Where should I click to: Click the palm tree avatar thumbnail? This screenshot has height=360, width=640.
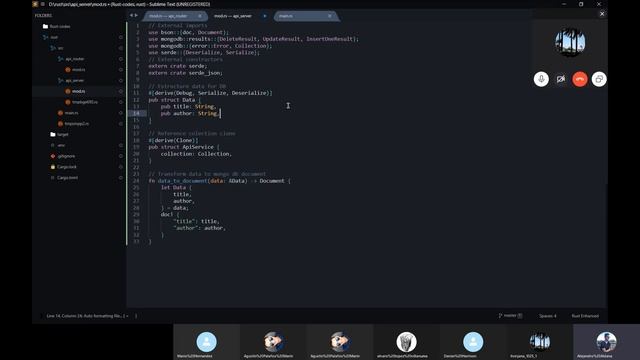pos(570,42)
